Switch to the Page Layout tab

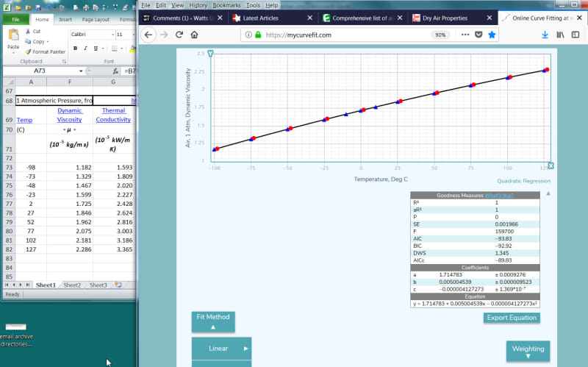(96, 19)
